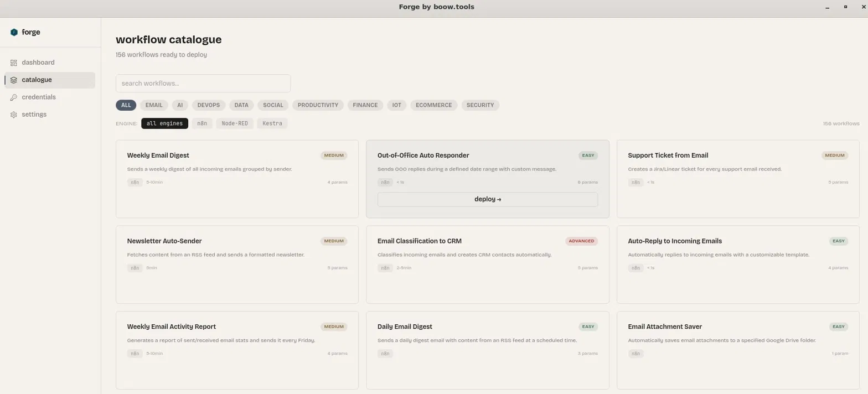The width and height of the screenshot is (868, 394).
Task: Click '4 params' on Weekly Email Digest
Action: (x=337, y=182)
